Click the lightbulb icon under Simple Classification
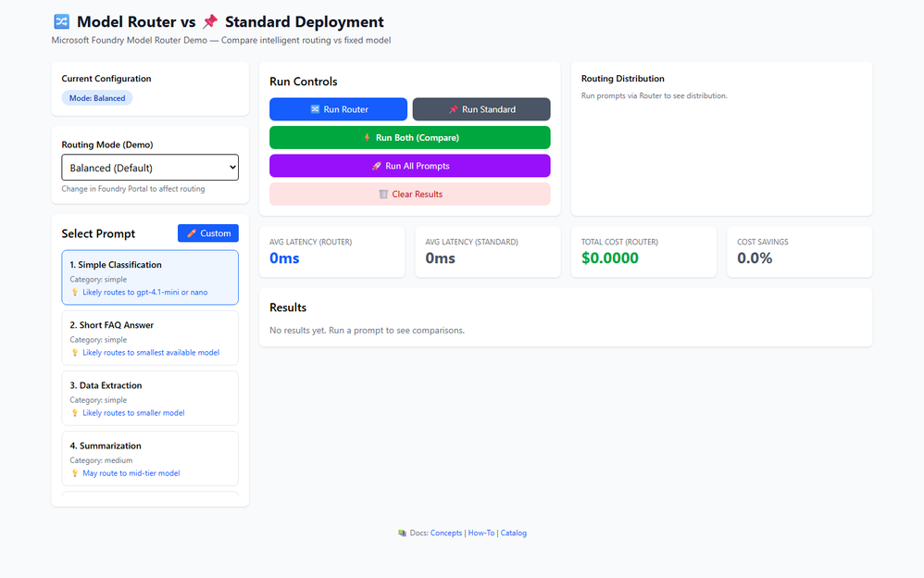Viewport: 924px width, 578px height. 75,292
